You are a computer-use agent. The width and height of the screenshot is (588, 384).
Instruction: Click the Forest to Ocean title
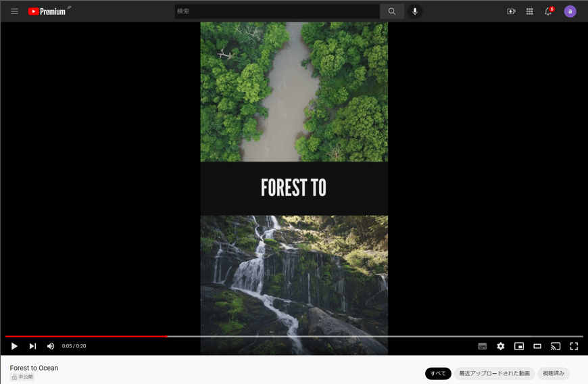tap(34, 368)
